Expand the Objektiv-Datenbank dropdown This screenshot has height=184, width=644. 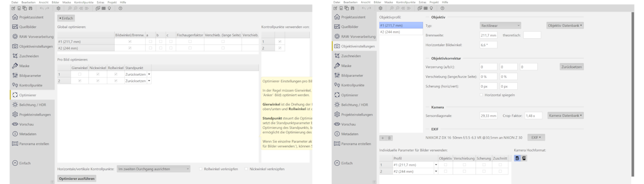565,25
